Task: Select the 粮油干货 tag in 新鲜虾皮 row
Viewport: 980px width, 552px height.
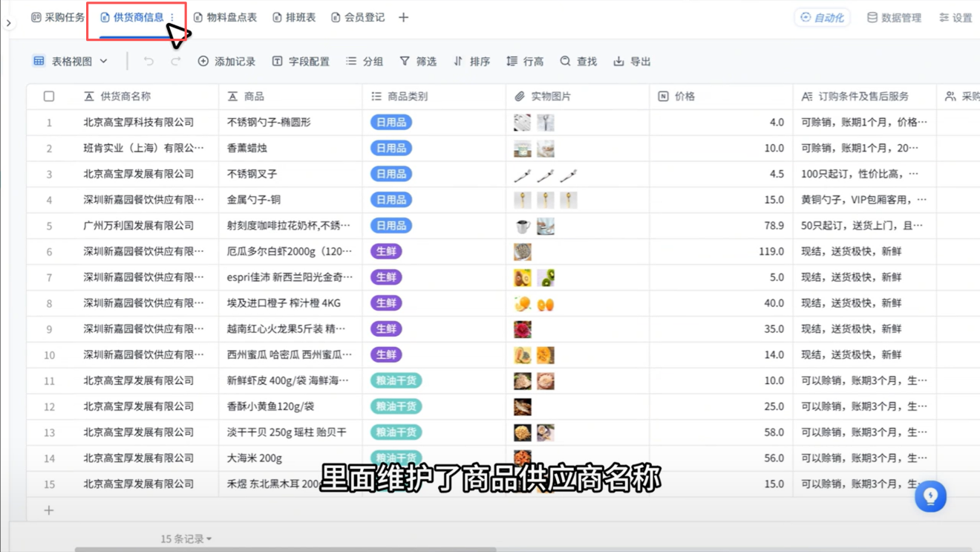Action: (x=396, y=380)
